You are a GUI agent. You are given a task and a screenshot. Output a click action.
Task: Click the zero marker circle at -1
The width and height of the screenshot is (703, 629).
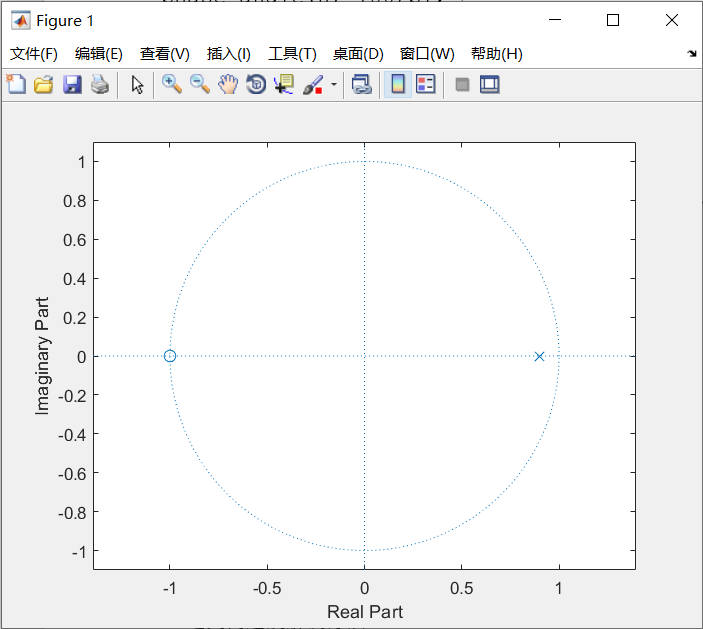pos(169,356)
